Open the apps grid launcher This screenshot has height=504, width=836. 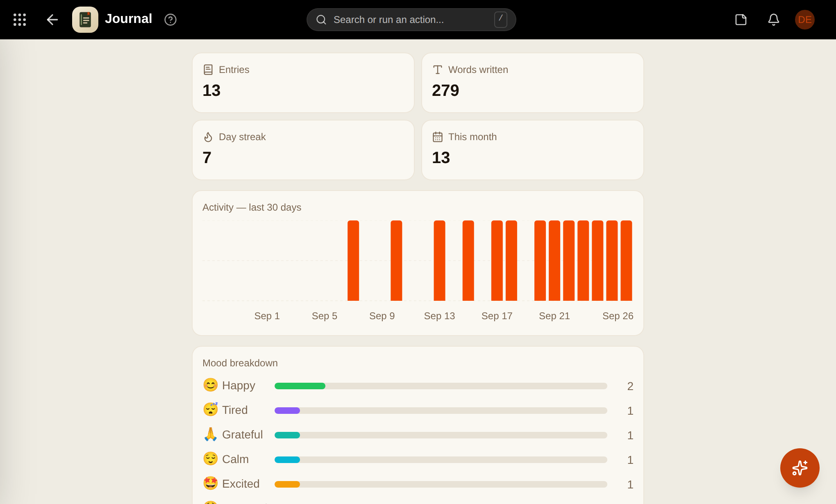(x=20, y=20)
